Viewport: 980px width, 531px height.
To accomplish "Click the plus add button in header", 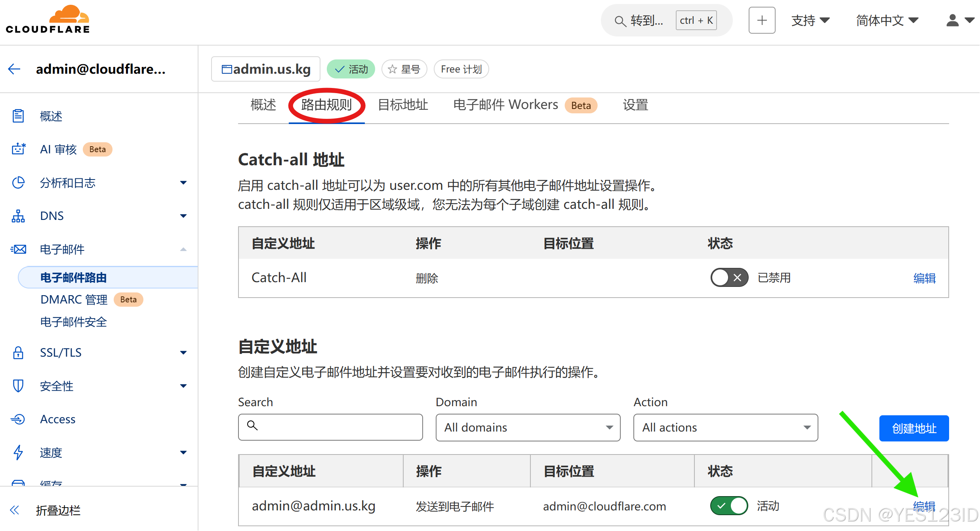I will (x=761, y=20).
